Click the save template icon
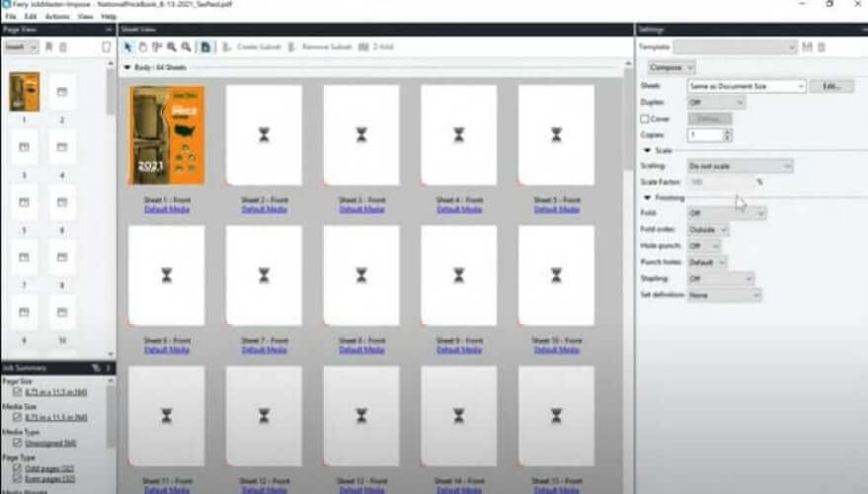The image size is (868, 494). point(808,47)
